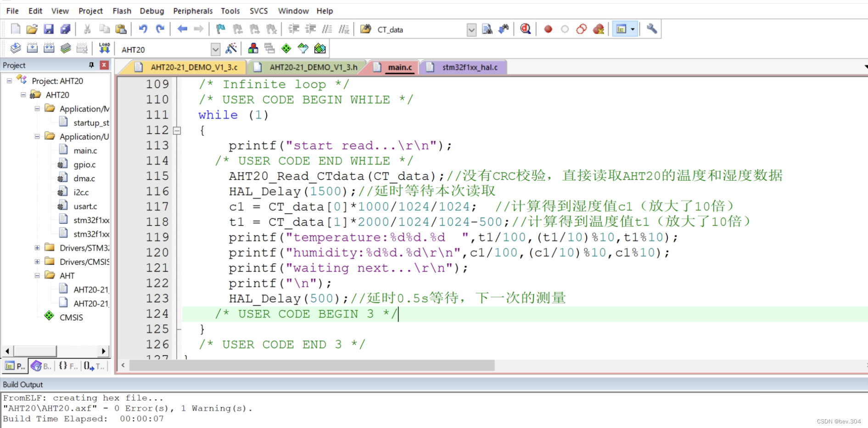Create a new file with toolbar icon
The height and width of the screenshot is (428, 868).
[15, 29]
